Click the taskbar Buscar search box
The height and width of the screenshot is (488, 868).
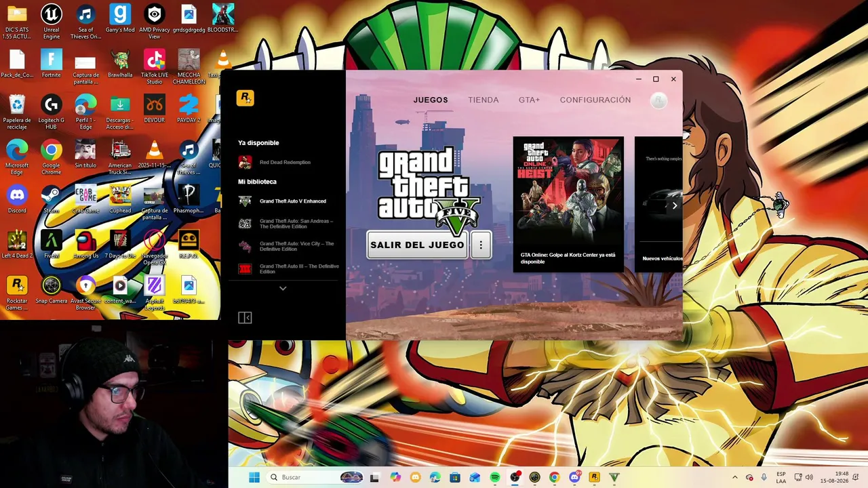(316, 477)
